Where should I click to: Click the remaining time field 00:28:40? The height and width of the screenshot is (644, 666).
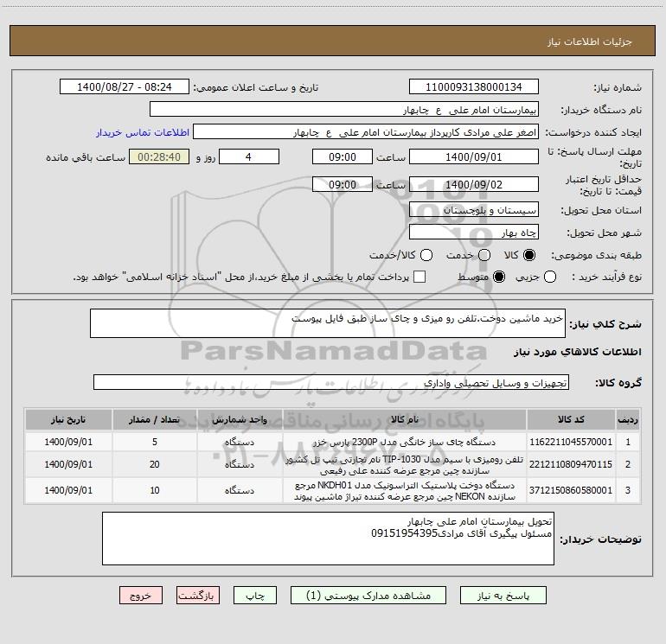pos(159,156)
